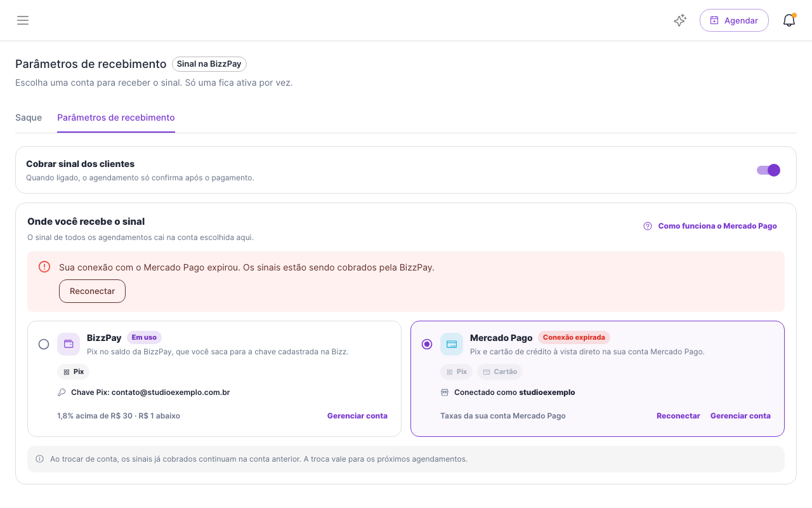812x508 pixels.
Task: Click the Sinal na BizzPay badge
Action: click(x=209, y=64)
